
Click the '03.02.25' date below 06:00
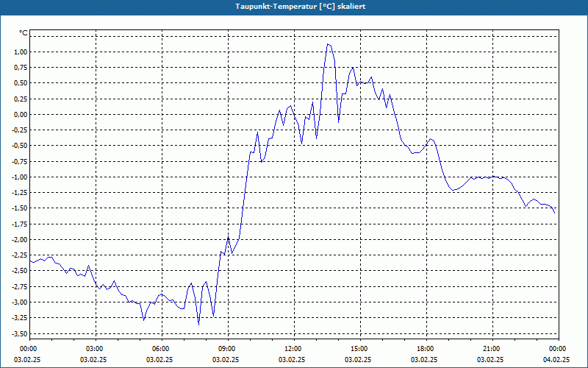pyautogui.click(x=159, y=360)
